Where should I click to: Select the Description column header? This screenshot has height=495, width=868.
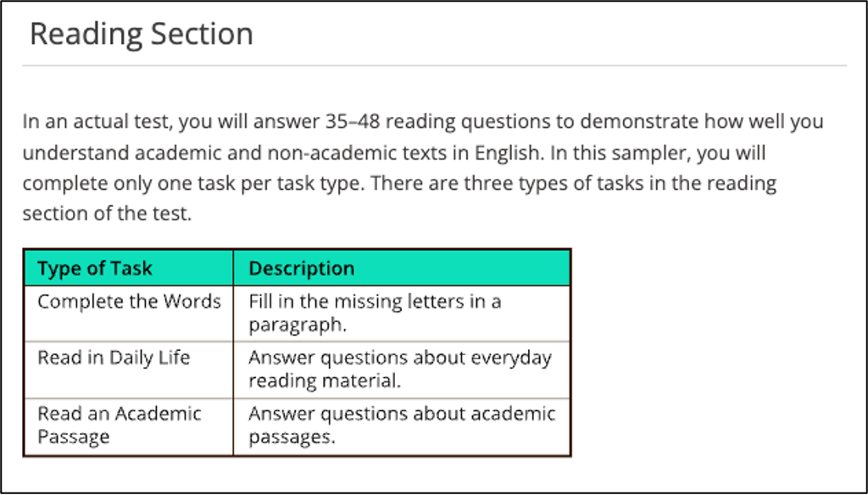pyautogui.click(x=402, y=268)
